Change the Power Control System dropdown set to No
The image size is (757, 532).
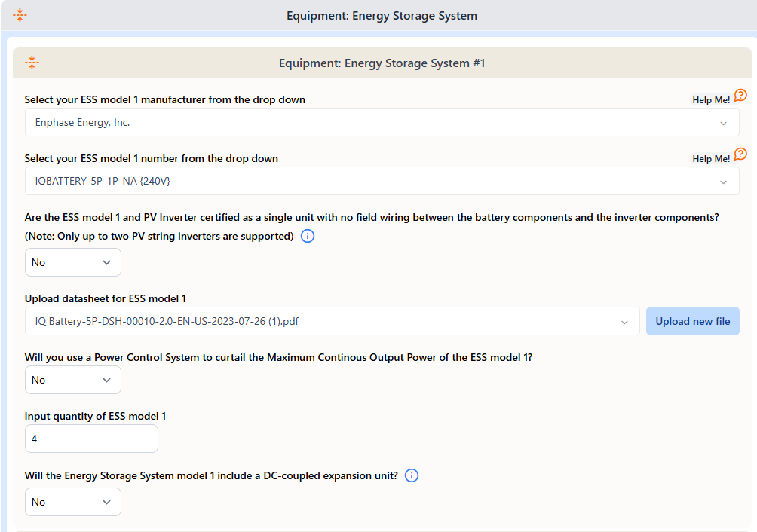pyautogui.click(x=73, y=380)
